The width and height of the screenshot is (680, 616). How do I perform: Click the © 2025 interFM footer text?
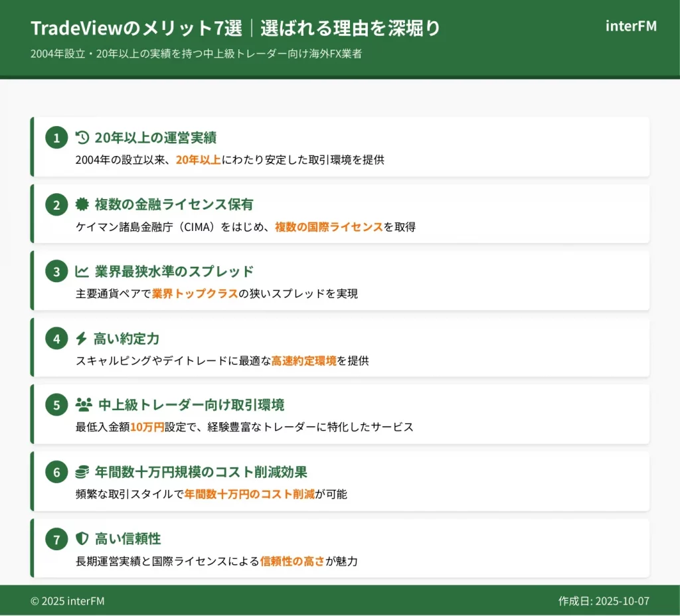click(67, 601)
